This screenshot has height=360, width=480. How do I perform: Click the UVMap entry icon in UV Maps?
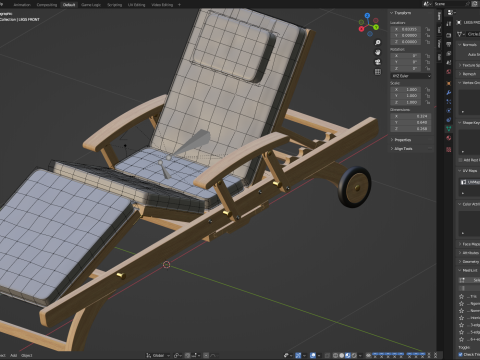pyautogui.click(x=463, y=182)
